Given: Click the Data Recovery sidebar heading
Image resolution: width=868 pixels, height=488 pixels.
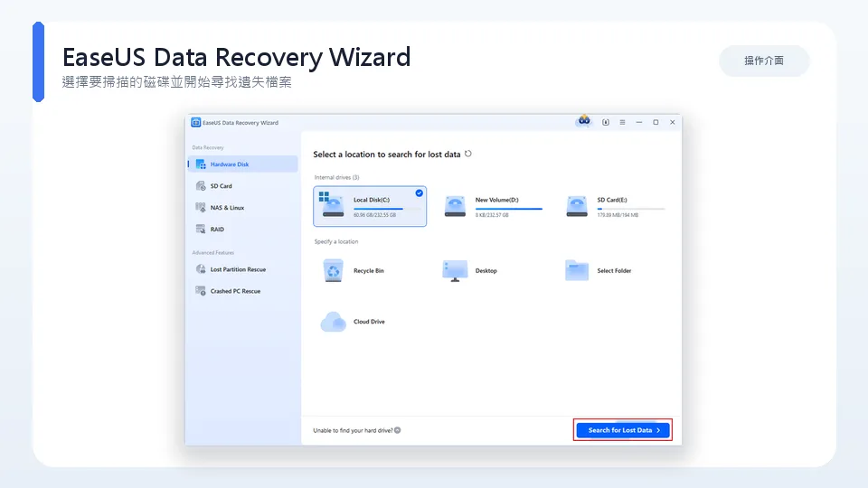Looking at the screenshot, I should click(208, 147).
